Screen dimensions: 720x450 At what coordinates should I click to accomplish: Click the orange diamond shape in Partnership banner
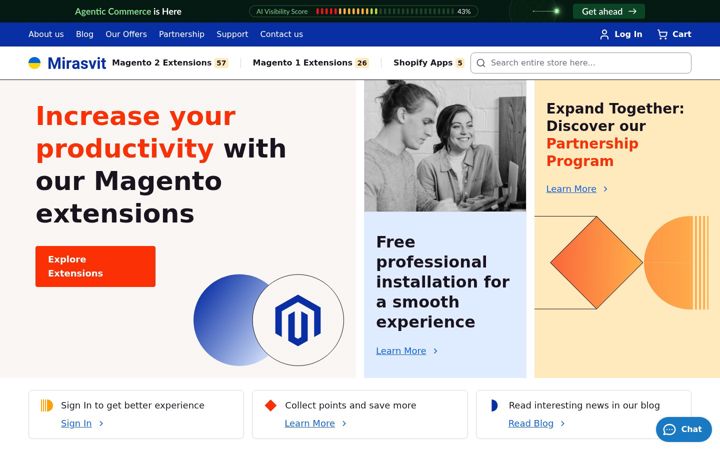click(x=596, y=263)
